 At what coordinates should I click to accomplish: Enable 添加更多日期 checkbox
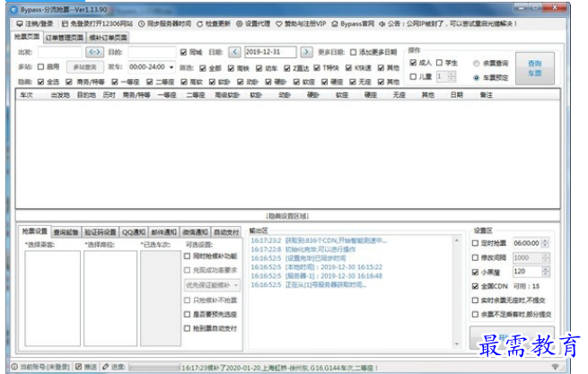pyautogui.click(x=353, y=52)
